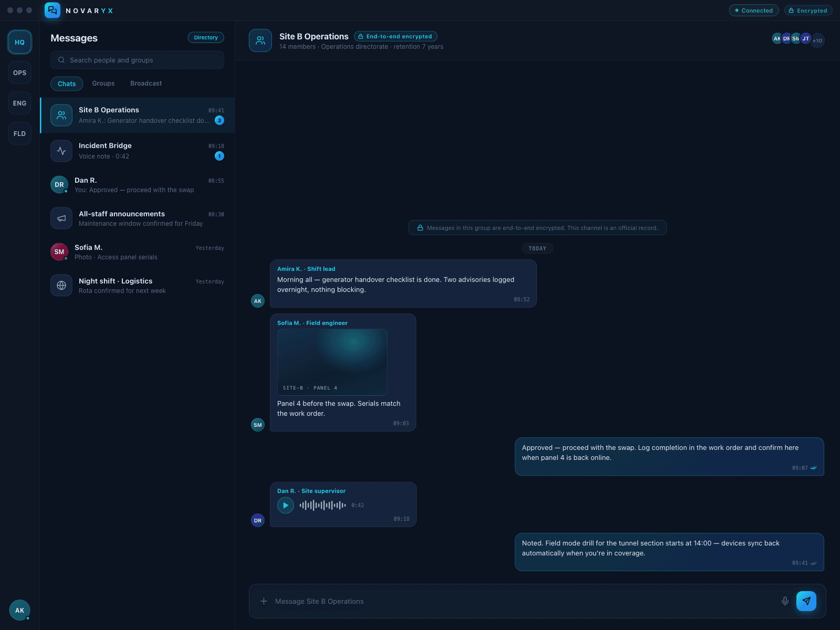
Task: Open the Night shift Logistics chat
Action: click(138, 286)
